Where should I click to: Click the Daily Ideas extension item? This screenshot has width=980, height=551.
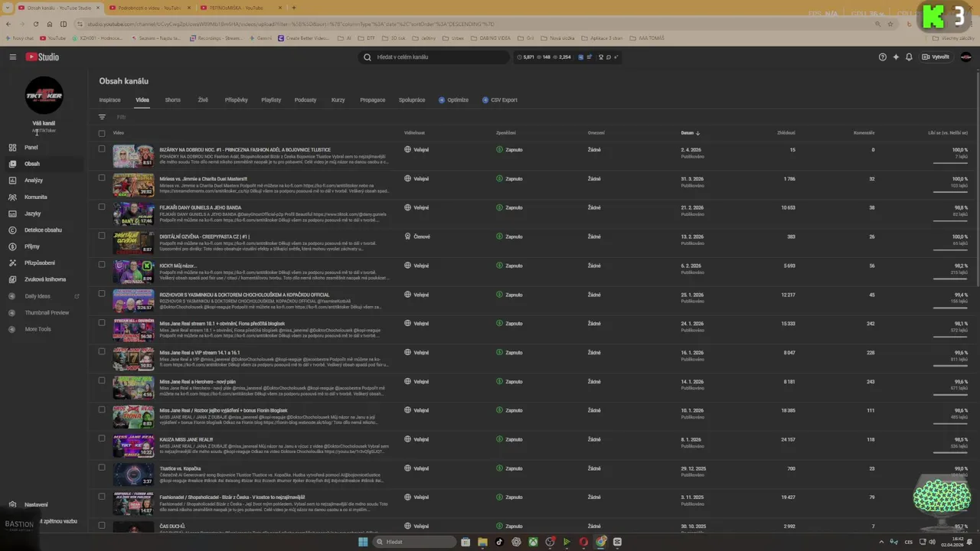coord(38,296)
